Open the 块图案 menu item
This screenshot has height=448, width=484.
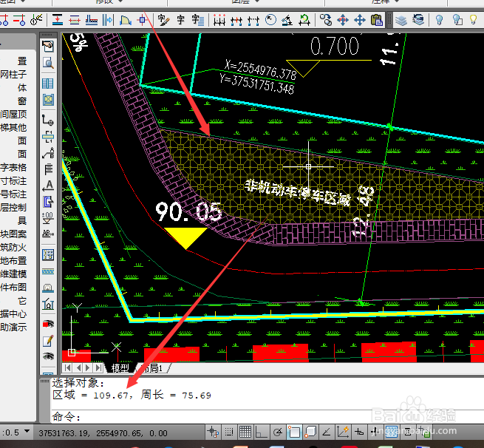click(13, 234)
